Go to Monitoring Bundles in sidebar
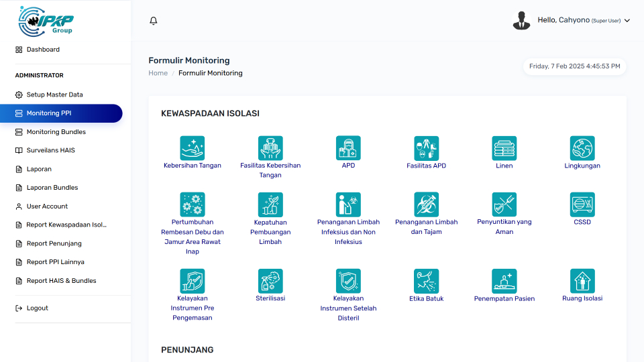Screen dimensions: 644x362 pyautogui.click(x=56, y=132)
